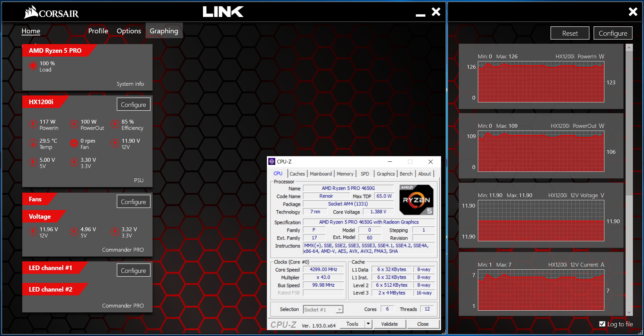This screenshot has height=336, width=644.
Task: Click the HX1200i 12V Current graph
Action: pyautogui.click(x=541, y=290)
